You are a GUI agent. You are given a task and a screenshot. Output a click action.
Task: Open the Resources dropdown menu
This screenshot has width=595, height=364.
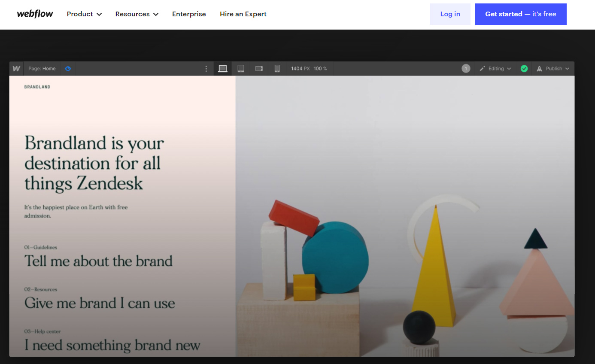(x=137, y=14)
